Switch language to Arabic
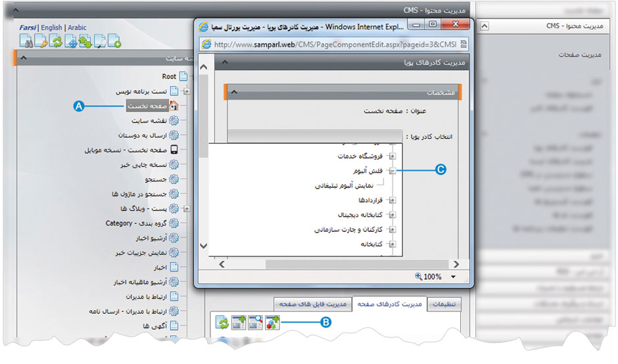 [x=77, y=28]
